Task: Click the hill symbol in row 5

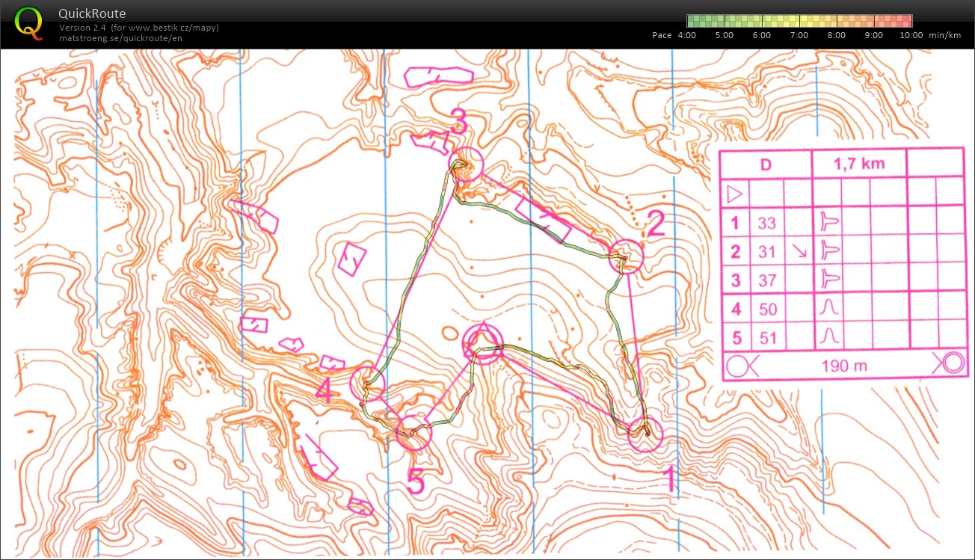Action: pos(828,336)
